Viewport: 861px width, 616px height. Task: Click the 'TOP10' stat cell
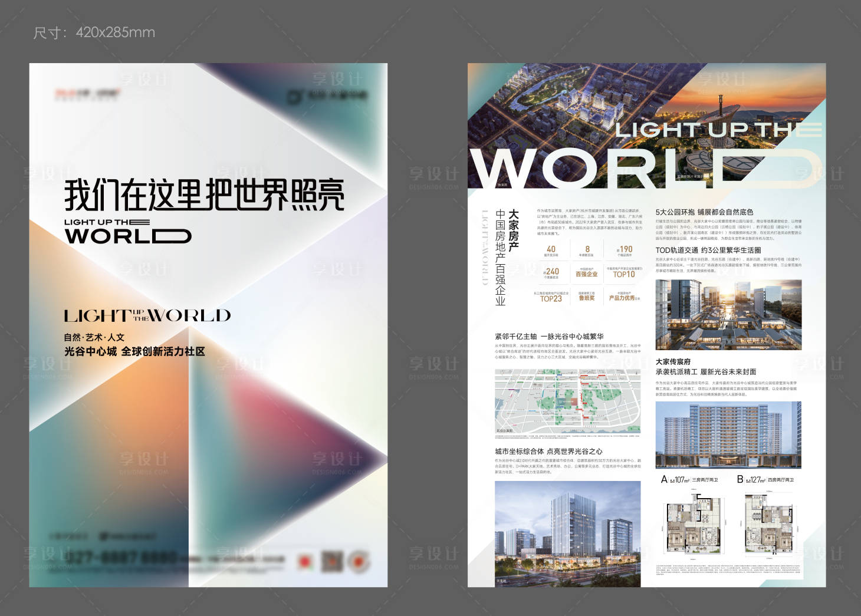[624, 273]
